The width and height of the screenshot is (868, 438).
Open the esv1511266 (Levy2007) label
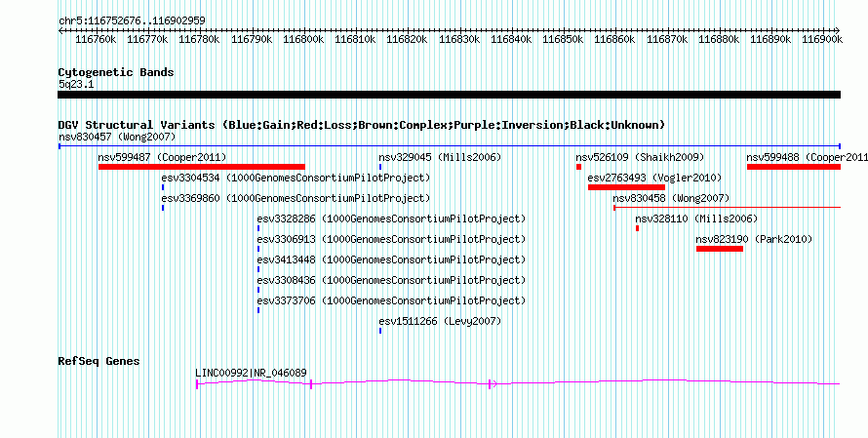point(440,321)
